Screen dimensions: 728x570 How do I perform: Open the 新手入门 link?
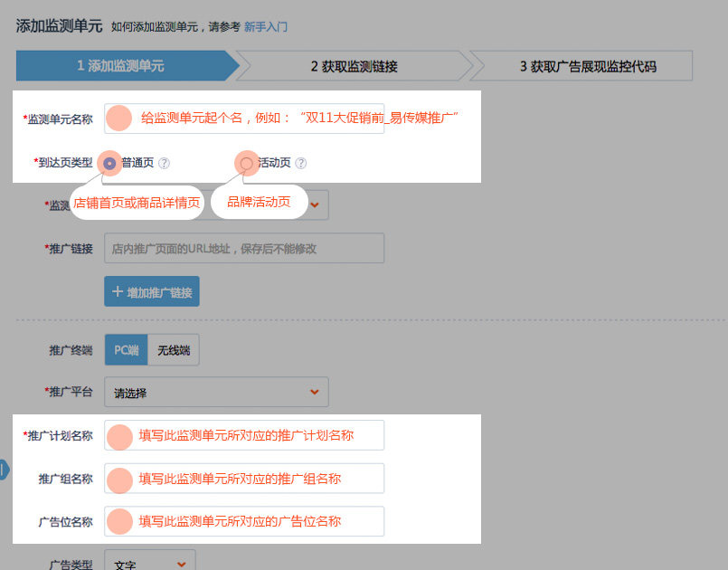point(266,27)
